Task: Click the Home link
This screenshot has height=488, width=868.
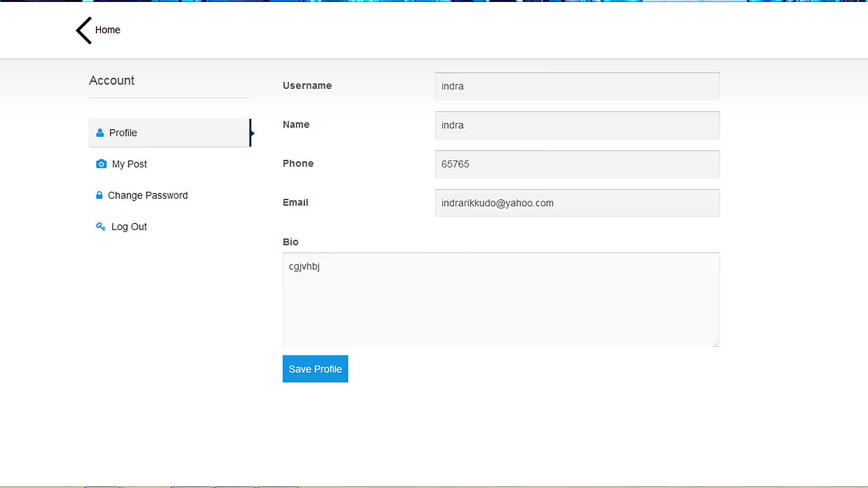Action: (x=108, y=30)
